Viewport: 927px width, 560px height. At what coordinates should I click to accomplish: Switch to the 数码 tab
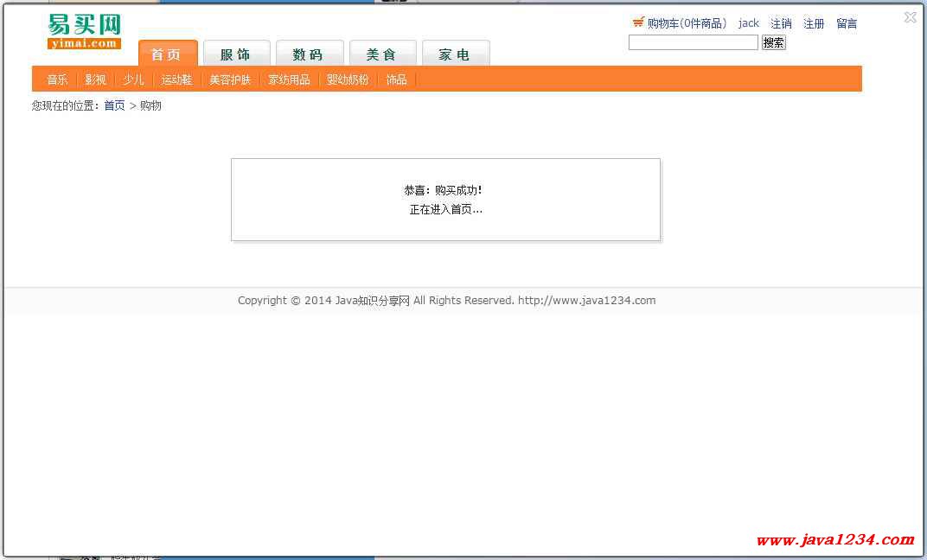click(x=309, y=54)
